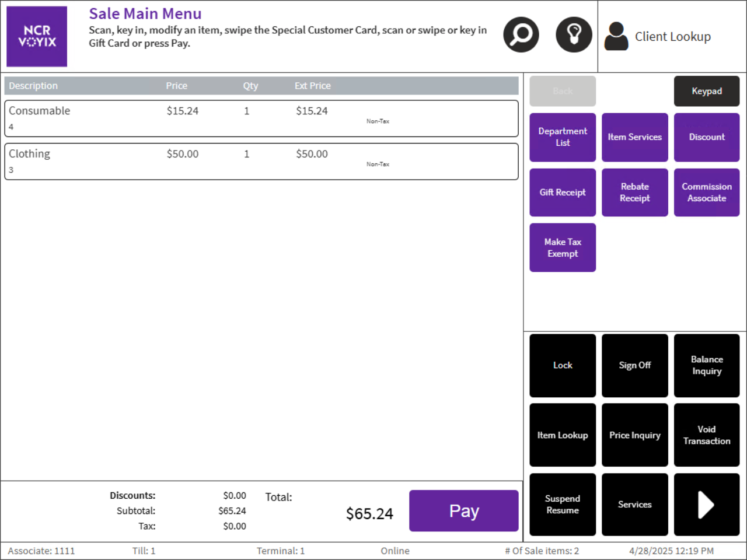
Task: Open the Keypad
Action: coord(707,91)
